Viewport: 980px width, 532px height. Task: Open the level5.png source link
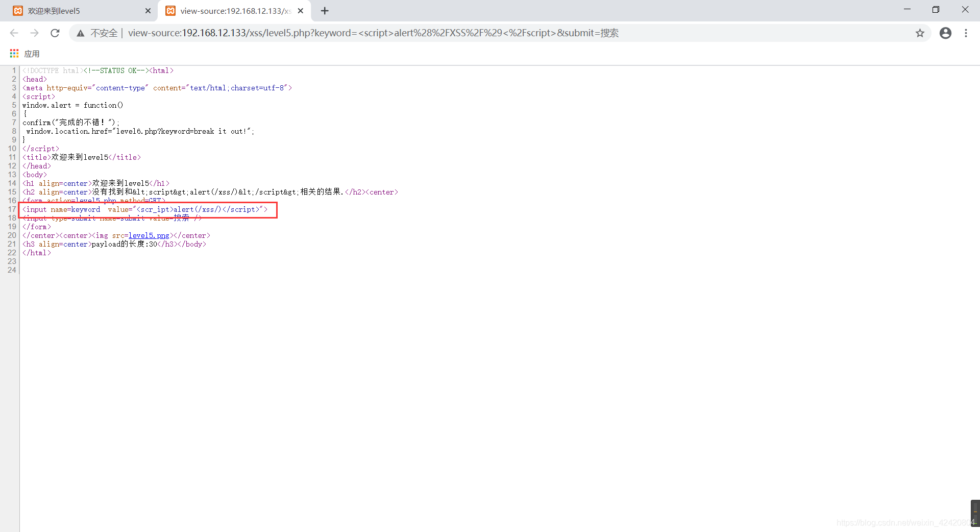pyautogui.click(x=149, y=235)
